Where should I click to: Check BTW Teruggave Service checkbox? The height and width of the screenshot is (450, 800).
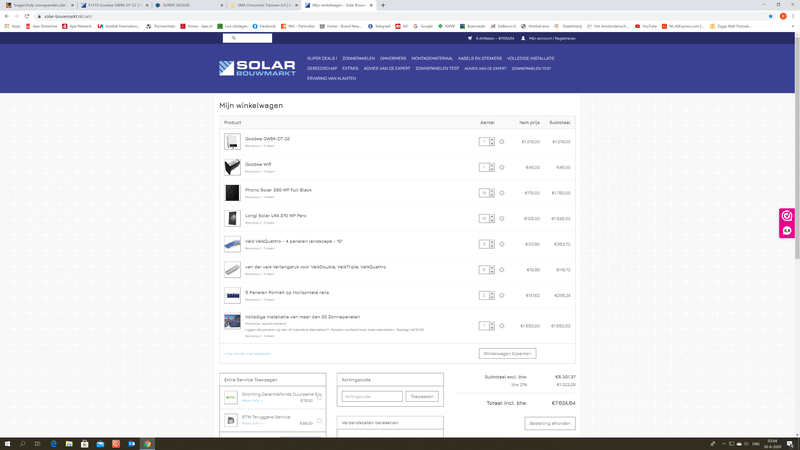click(319, 420)
